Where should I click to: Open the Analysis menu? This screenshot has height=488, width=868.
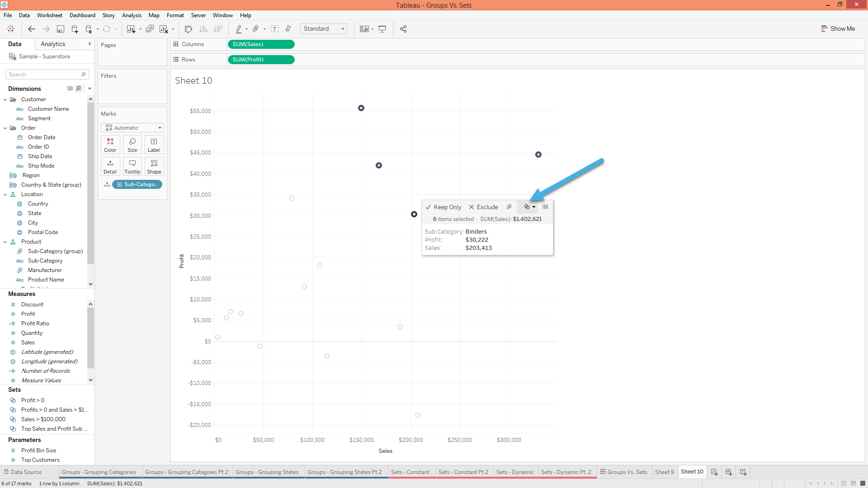(x=132, y=15)
